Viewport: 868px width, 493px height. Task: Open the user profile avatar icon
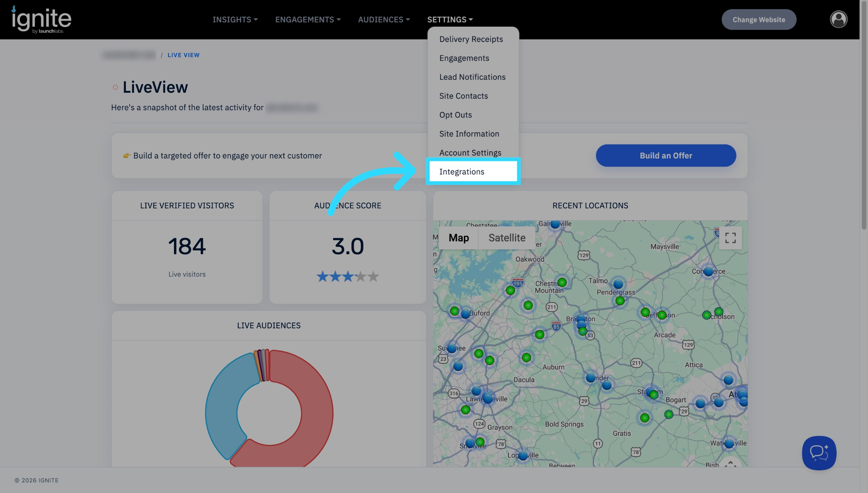tap(838, 19)
